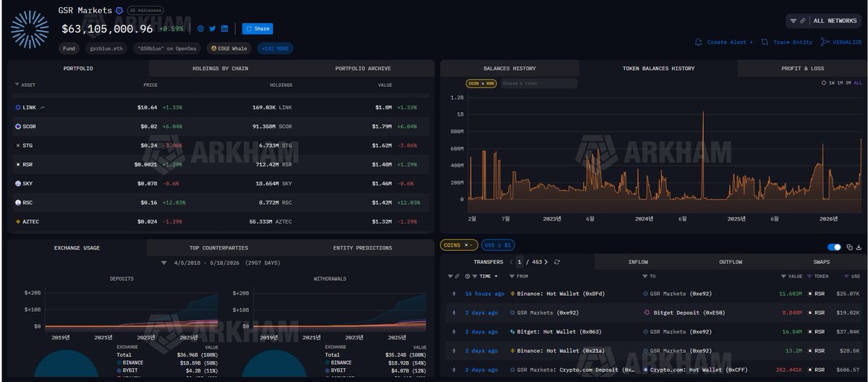
Task: Click the GSR Markets starburst logo
Action: point(30,29)
